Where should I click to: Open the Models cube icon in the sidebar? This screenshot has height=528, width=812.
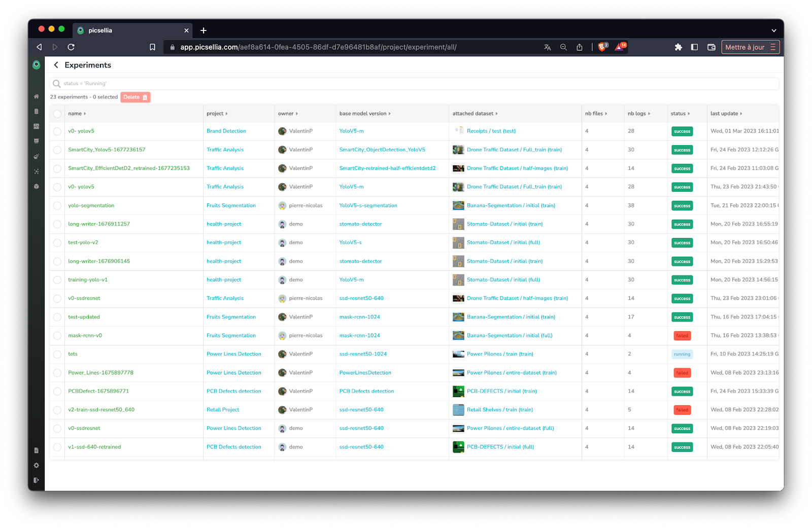click(x=36, y=187)
